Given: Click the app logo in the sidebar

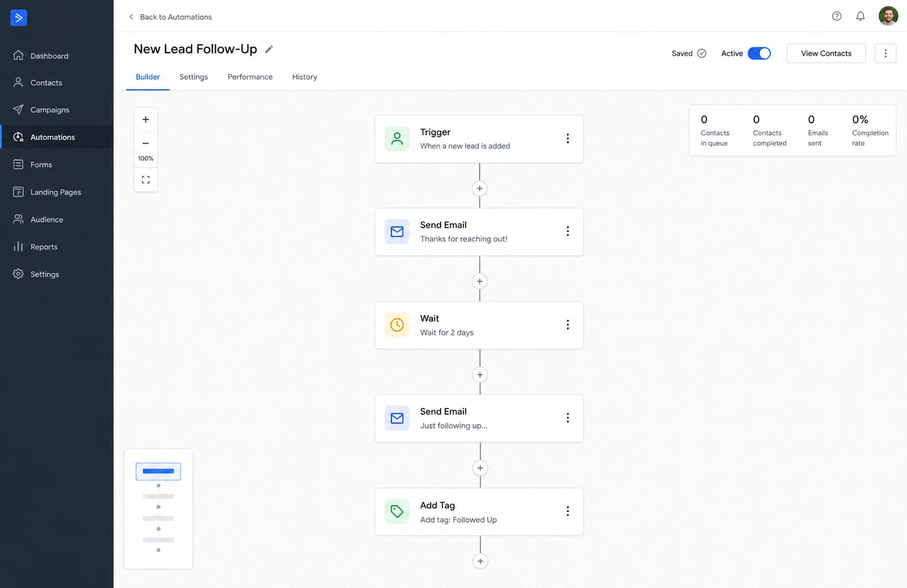Looking at the screenshot, I should pyautogui.click(x=19, y=17).
